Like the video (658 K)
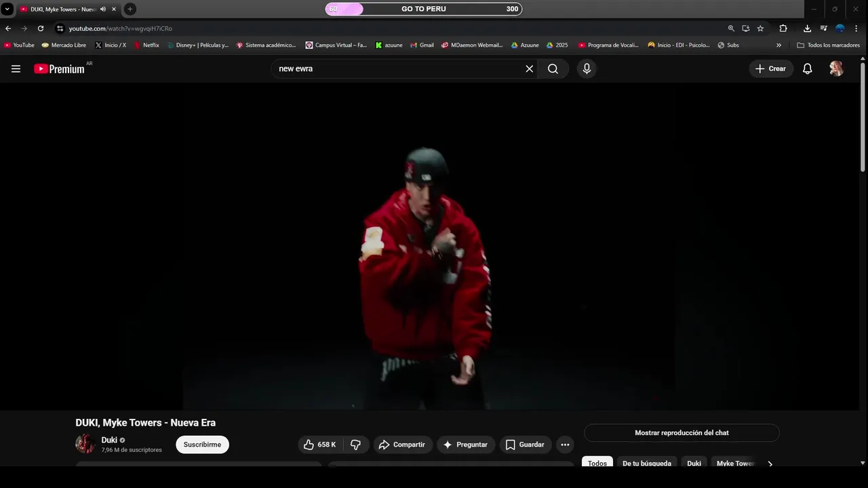 (319, 445)
